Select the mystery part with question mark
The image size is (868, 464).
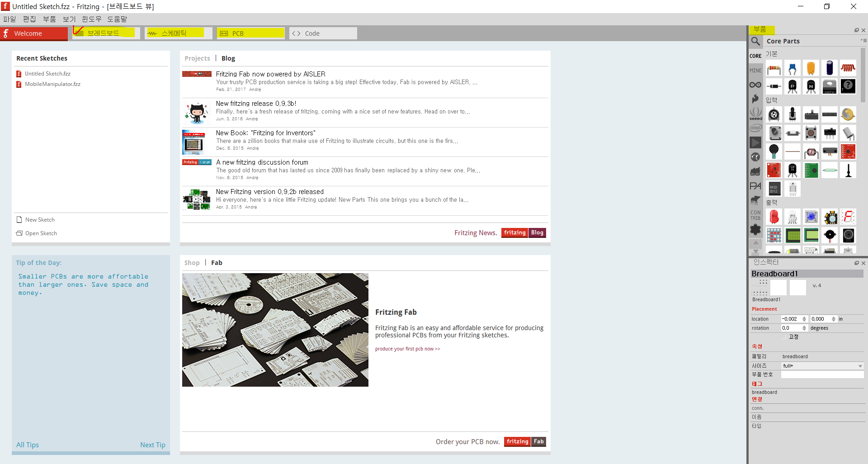click(x=848, y=86)
